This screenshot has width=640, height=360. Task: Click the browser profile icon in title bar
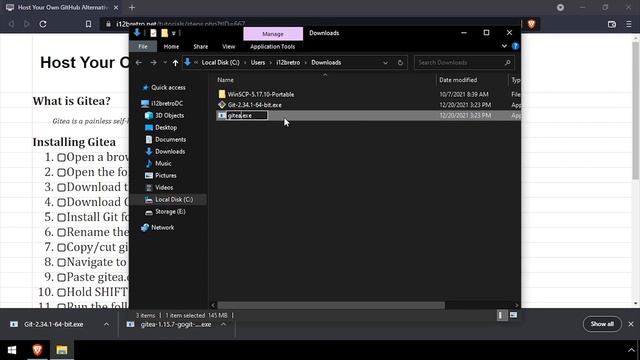[560, 7]
